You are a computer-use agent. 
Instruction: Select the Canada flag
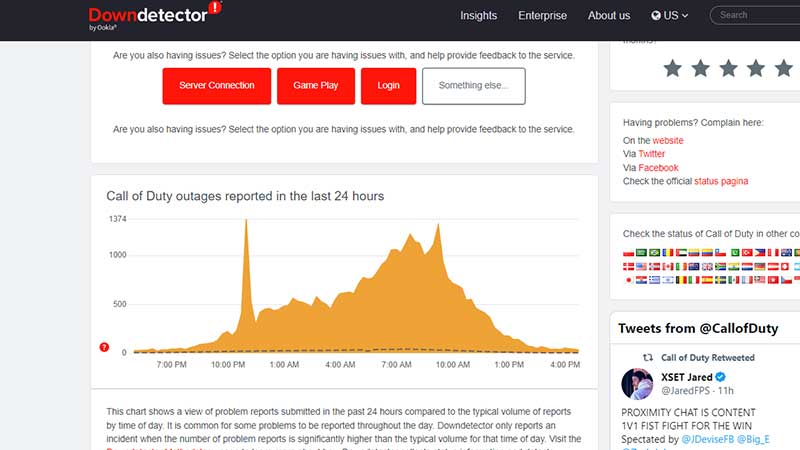click(668, 266)
